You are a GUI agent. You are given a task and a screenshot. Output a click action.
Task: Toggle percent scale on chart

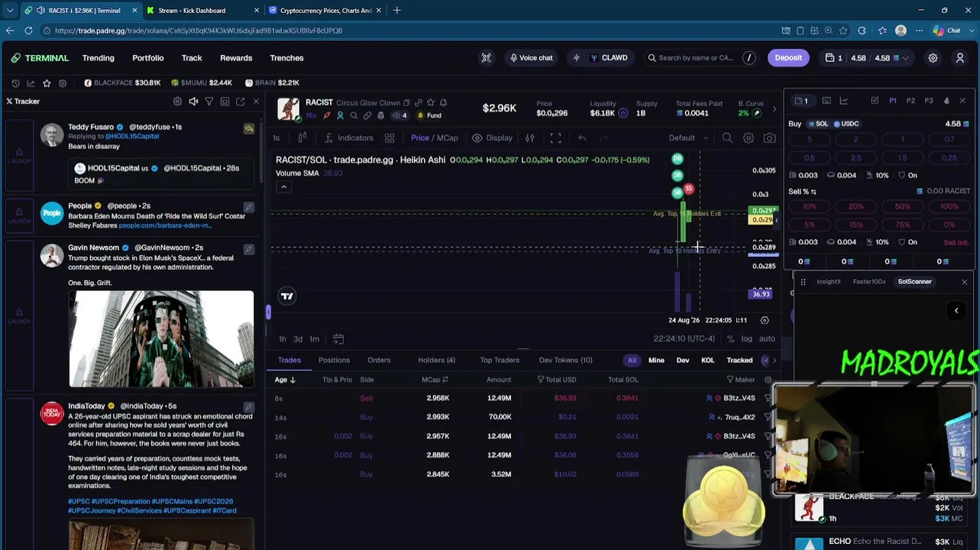click(730, 339)
